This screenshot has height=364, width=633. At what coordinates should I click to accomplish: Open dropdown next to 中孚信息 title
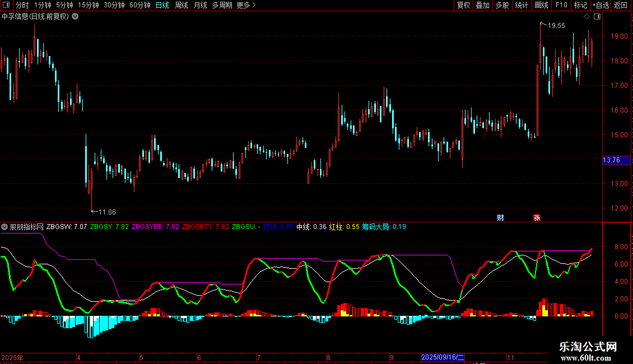point(75,17)
